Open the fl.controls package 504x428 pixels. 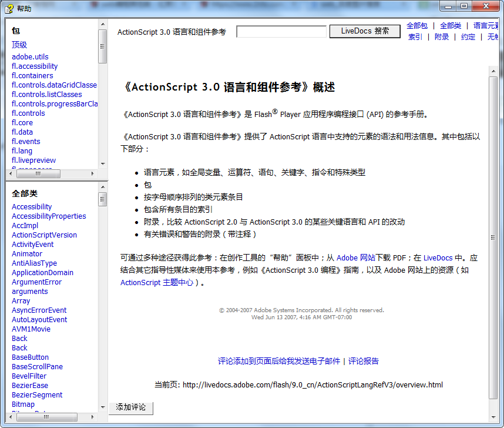(28, 113)
